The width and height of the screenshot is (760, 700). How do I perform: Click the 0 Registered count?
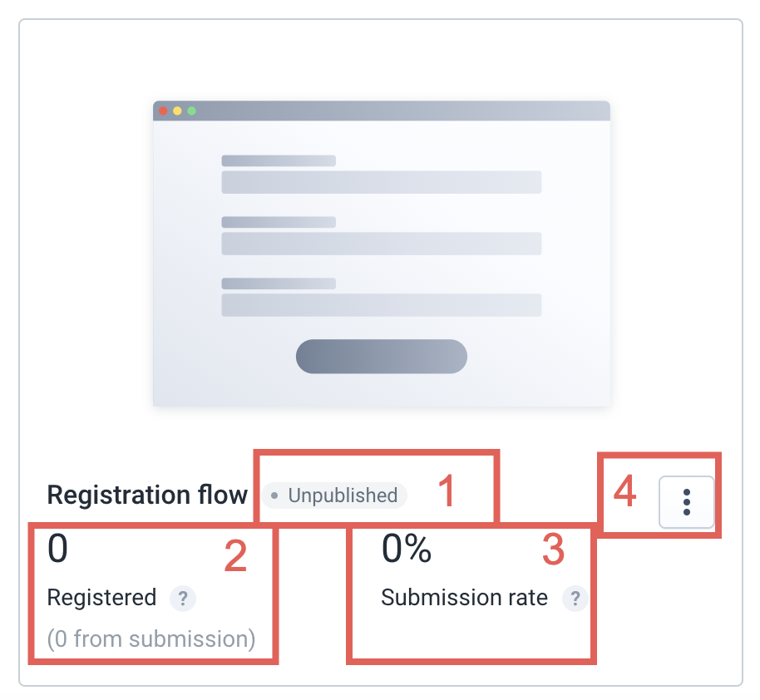pos(57,548)
